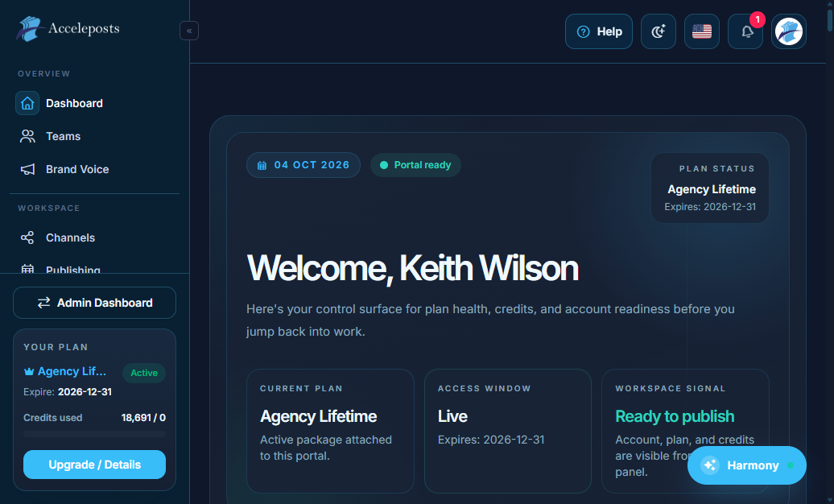The height and width of the screenshot is (504, 834).
Task: Switch to Admin Dashboard
Action: coord(95,303)
